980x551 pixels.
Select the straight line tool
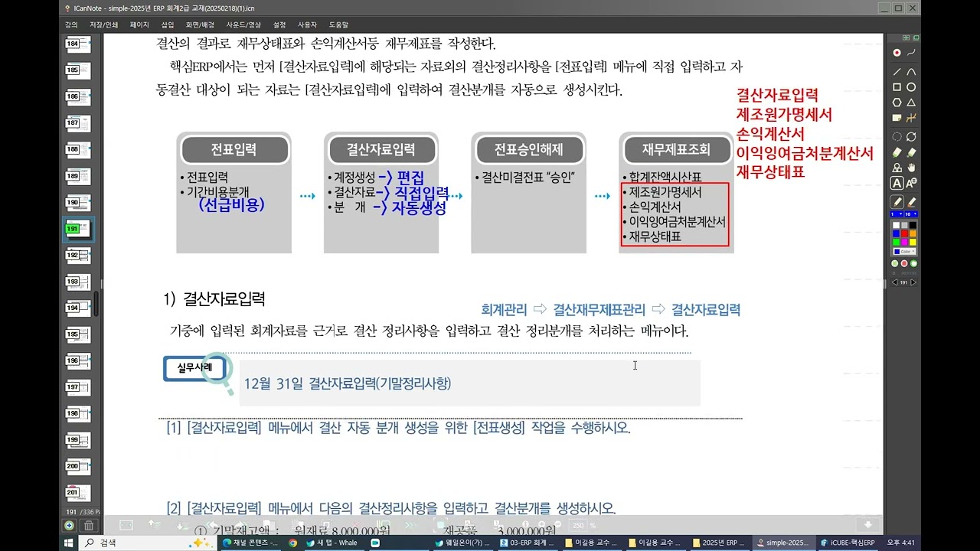coord(897,72)
